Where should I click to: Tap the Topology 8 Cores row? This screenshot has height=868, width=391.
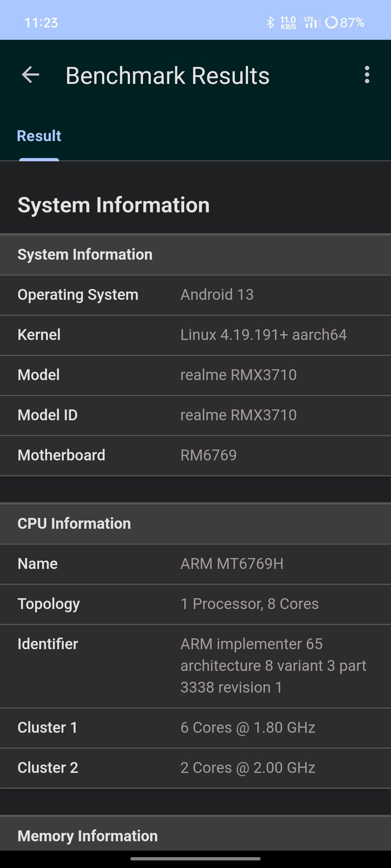(x=195, y=604)
